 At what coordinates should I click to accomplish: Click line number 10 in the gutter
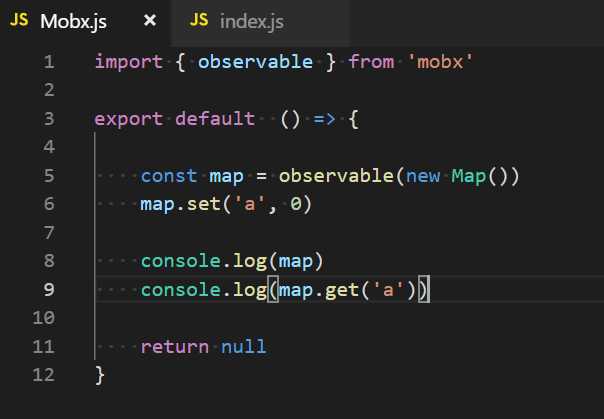click(44, 318)
